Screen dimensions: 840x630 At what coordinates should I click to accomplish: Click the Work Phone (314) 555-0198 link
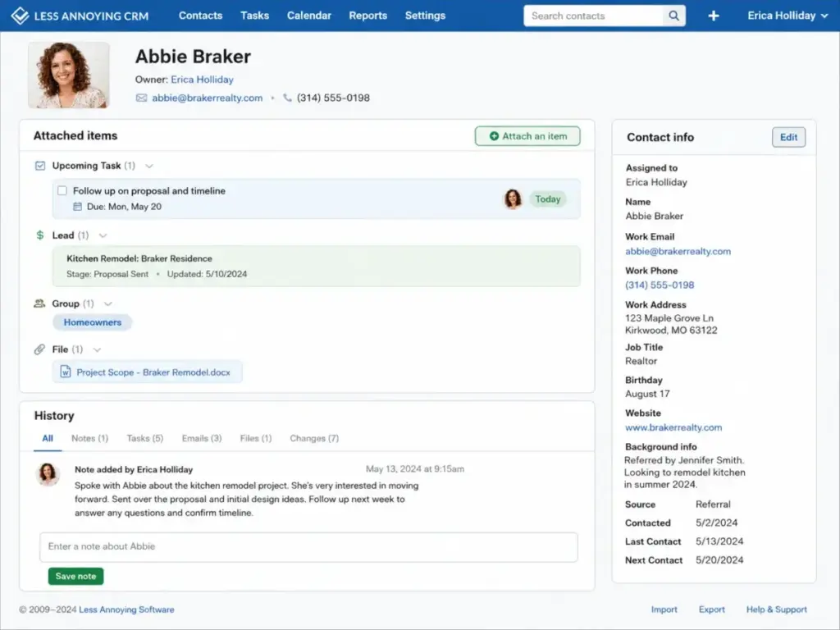coord(660,285)
